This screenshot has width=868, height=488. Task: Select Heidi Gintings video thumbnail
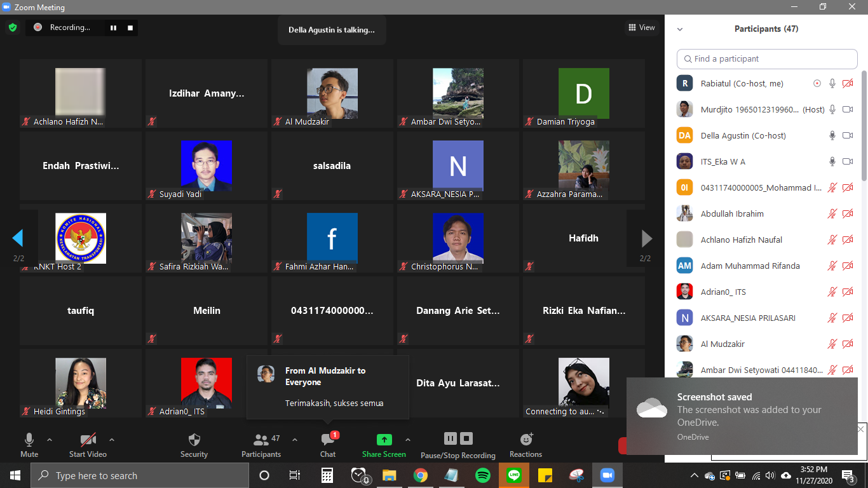point(80,383)
